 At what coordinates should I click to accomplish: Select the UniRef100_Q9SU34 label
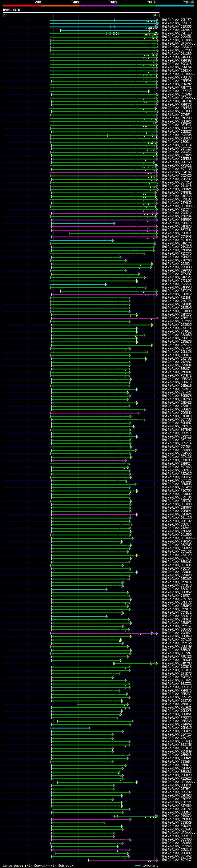(x=177, y=264)
